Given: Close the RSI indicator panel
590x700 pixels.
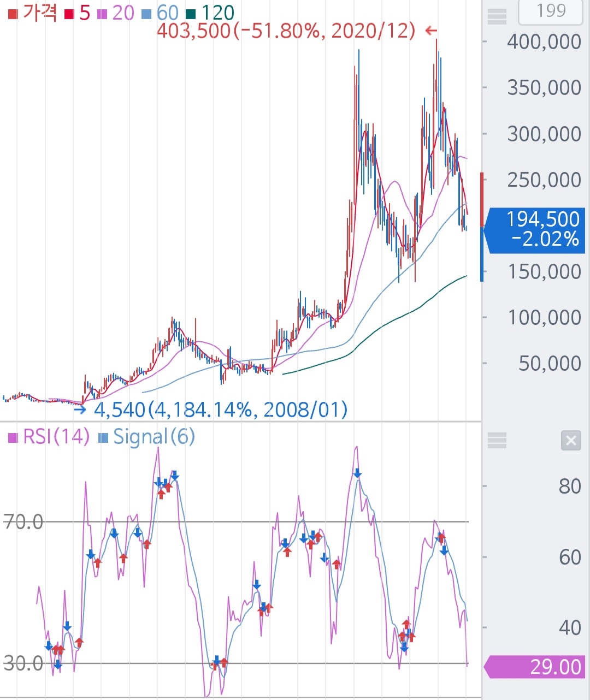Looking at the screenshot, I should click(x=571, y=440).
